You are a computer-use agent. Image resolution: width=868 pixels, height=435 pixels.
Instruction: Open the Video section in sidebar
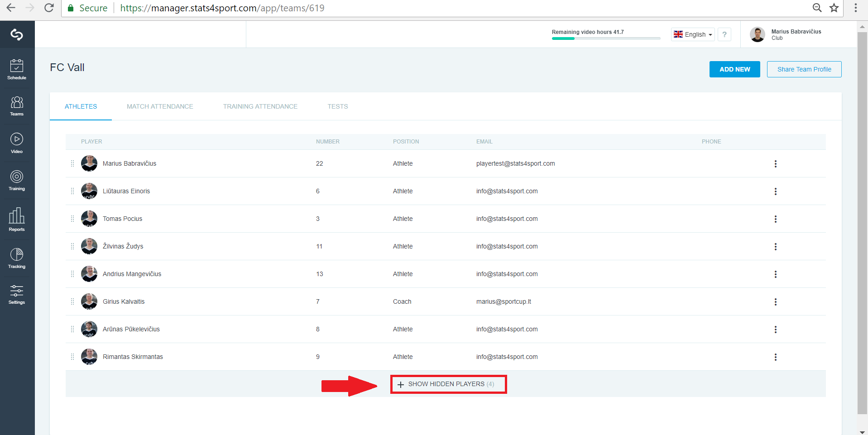coord(17,143)
